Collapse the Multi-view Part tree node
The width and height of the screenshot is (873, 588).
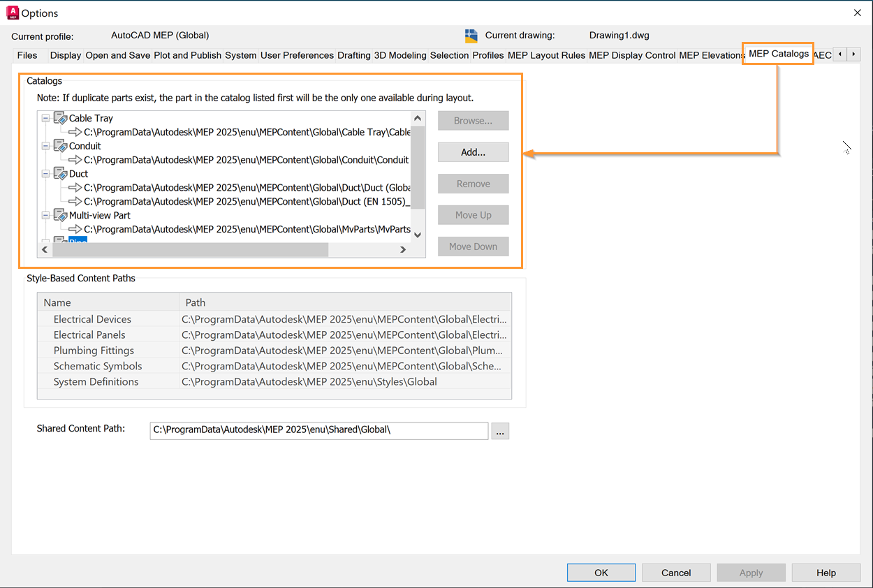click(45, 215)
